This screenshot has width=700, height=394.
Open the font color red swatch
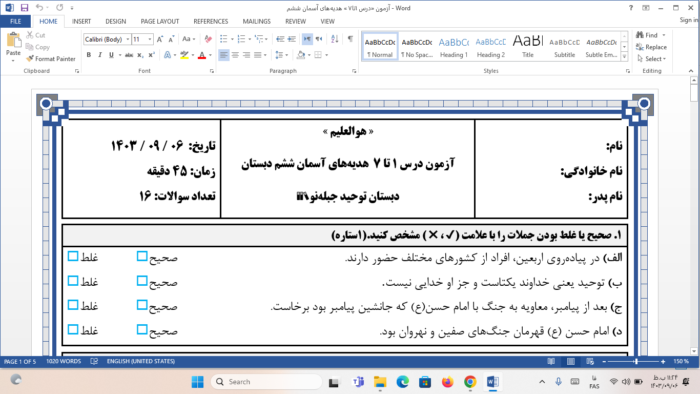tap(202, 55)
